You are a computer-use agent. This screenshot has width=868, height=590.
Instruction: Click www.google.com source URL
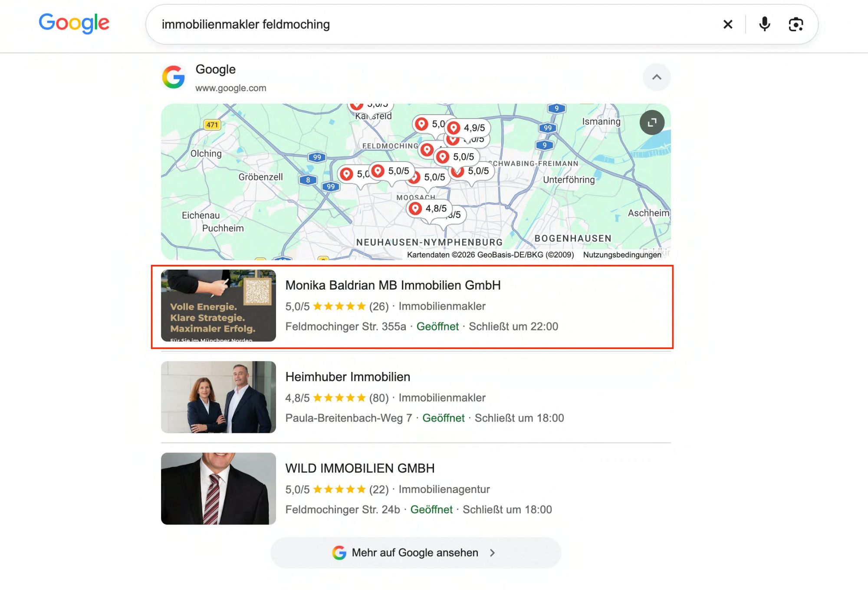tap(231, 88)
